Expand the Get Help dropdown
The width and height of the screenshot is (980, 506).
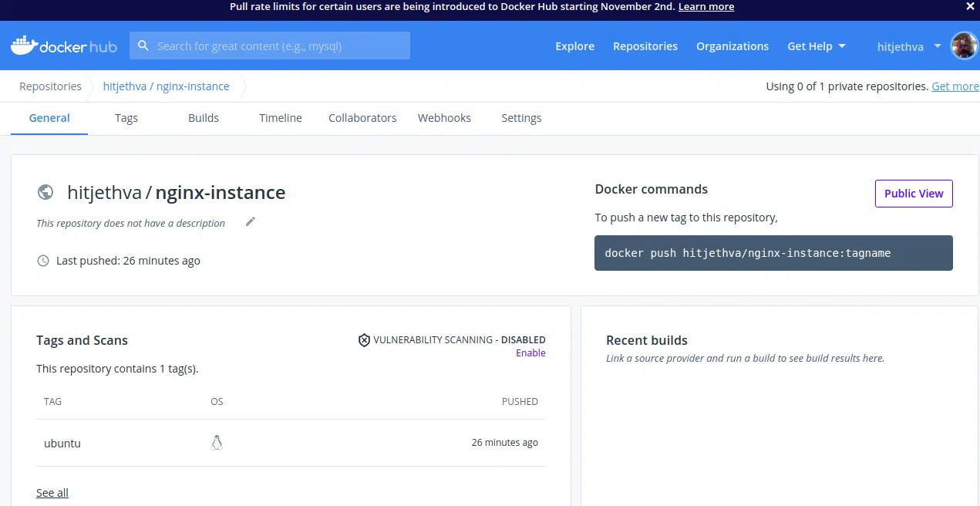(816, 46)
